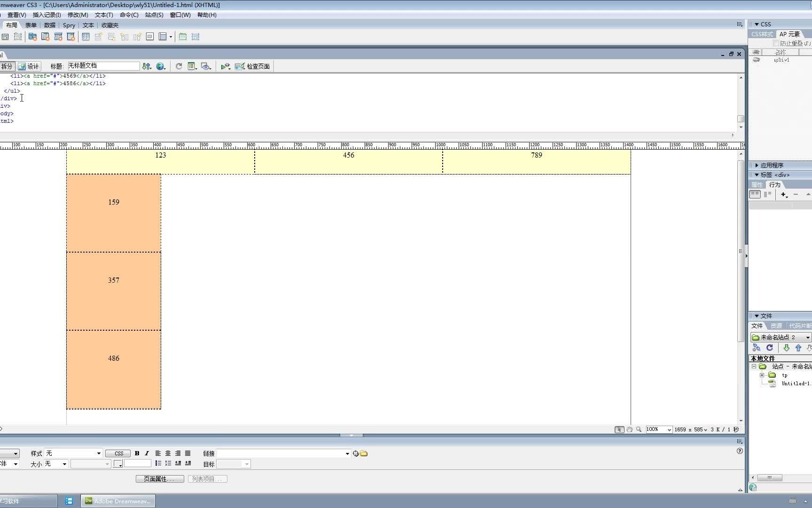This screenshot has width=812, height=508.
Task: Collapse the site root tree node
Action: (x=754, y=366)
